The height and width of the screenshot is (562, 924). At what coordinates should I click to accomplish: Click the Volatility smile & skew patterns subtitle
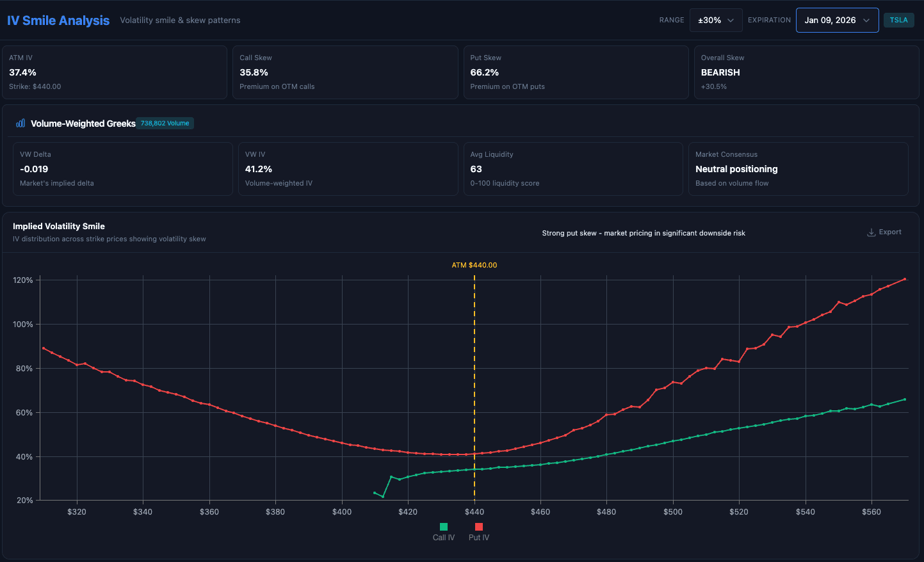180,20
